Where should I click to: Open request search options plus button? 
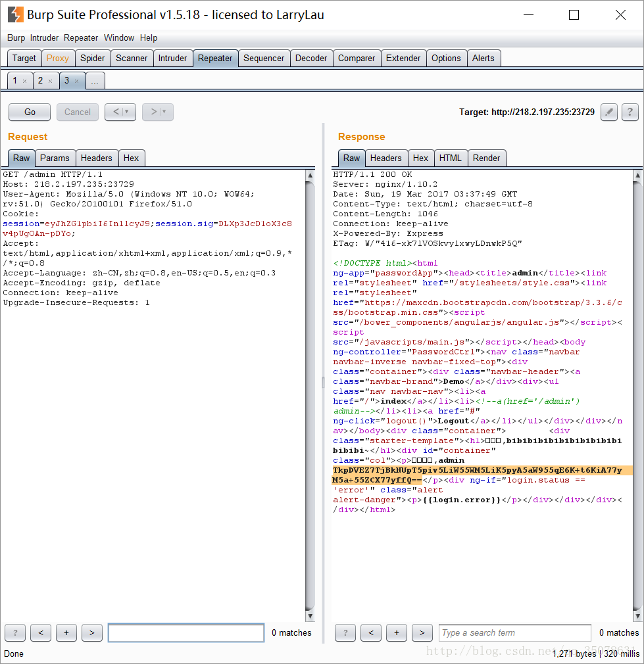(66, 632)
